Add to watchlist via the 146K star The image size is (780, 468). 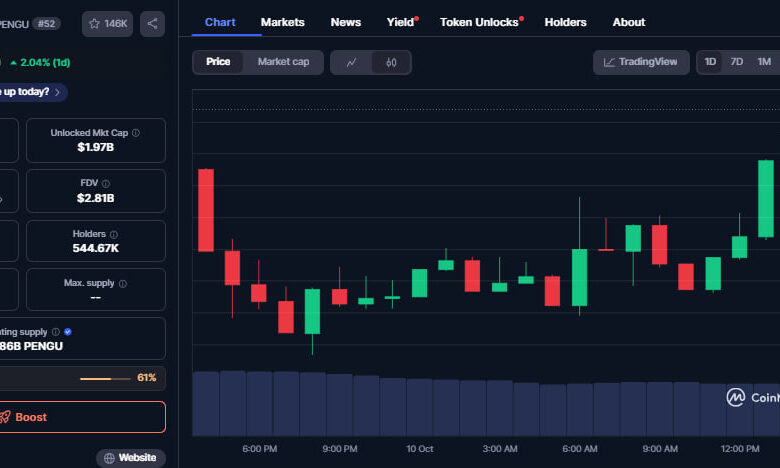[x=109, y=23]
